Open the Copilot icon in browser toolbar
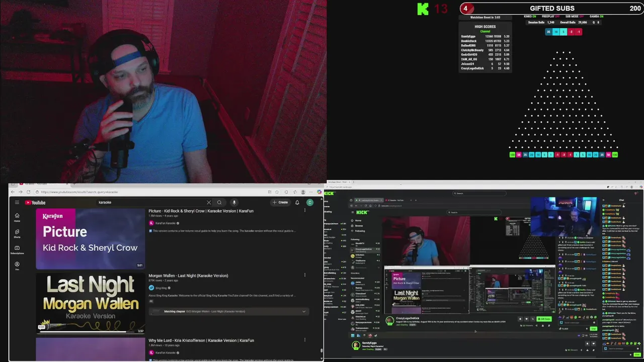Image resolution: width=644 pixels, height=362 pixels. [319, 192]
